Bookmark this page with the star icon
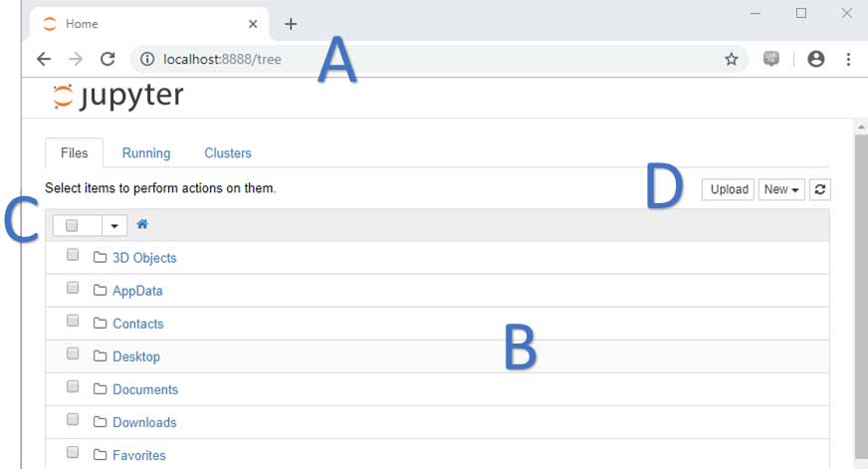This screenshot has height=473, width=868. [x=732, y=59]
